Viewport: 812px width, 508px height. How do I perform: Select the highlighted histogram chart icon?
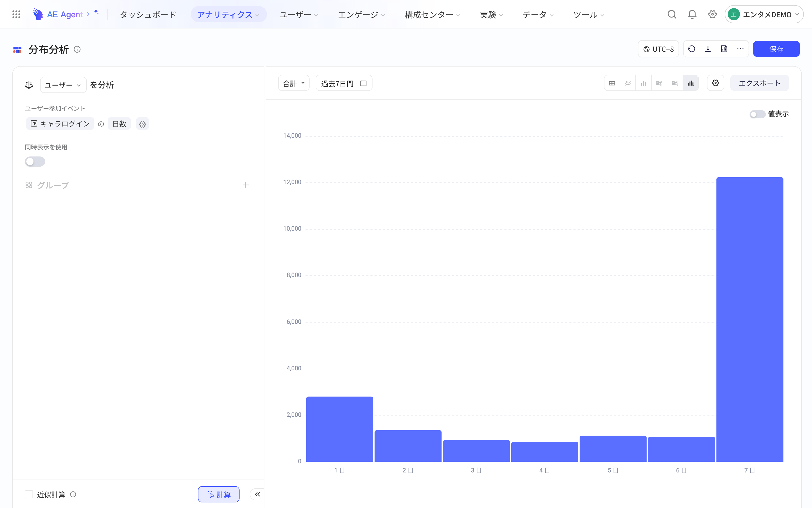690,83
